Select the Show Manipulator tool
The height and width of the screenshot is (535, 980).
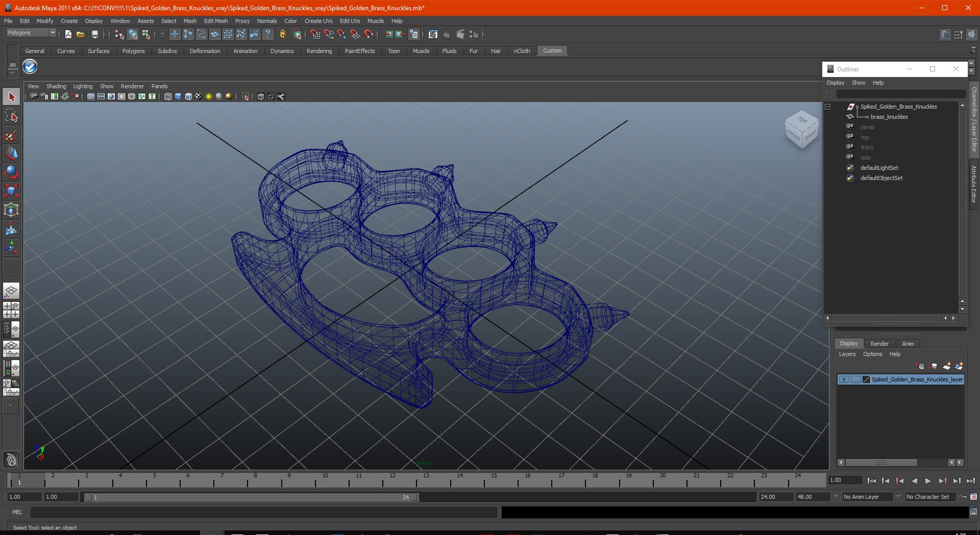click(11, 248)
